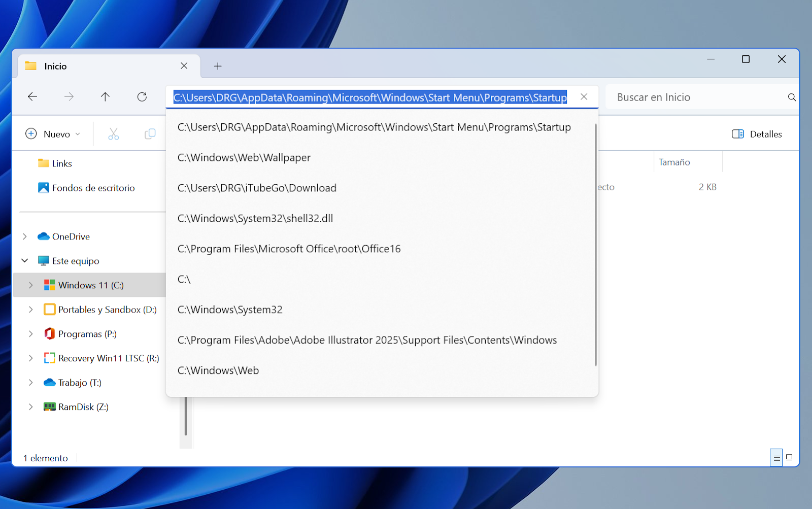
Task: Expand Trabajo (T:) drive
Action: pyautogui.click(x=31, y=383)
